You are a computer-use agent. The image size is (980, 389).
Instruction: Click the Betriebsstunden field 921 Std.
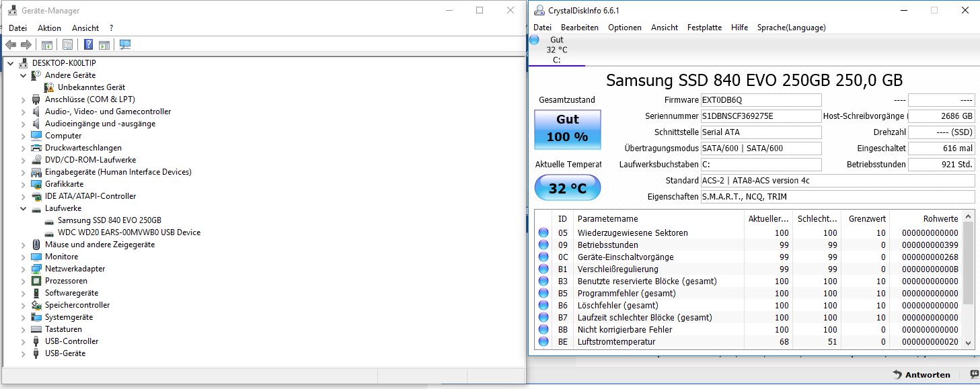[x=941, y=165]
